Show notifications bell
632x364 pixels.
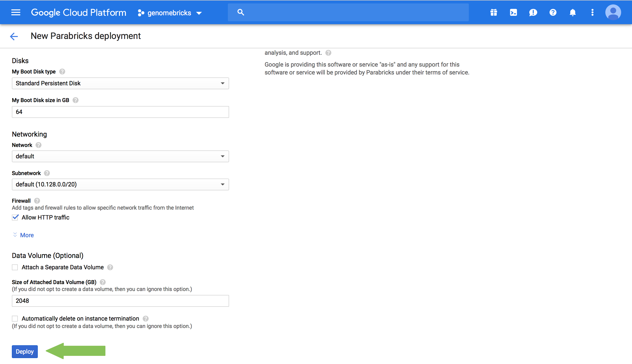[x=573, y=13]
